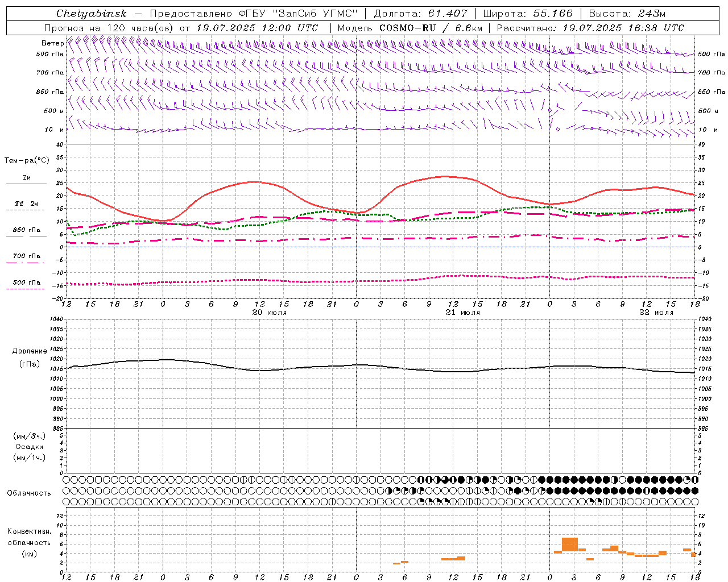Click the Ветер panel label
Viewport: 728px width, 582px height.
coord(52,43)
